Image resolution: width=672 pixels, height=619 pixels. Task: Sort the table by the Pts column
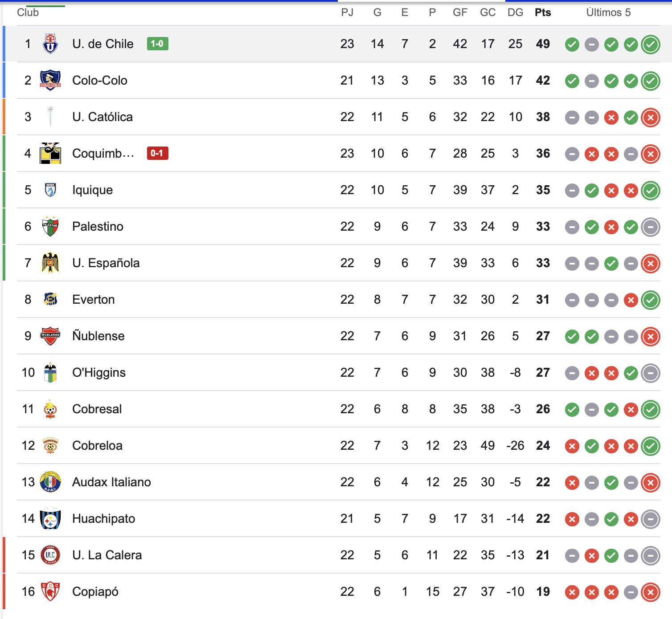point(542,12)
